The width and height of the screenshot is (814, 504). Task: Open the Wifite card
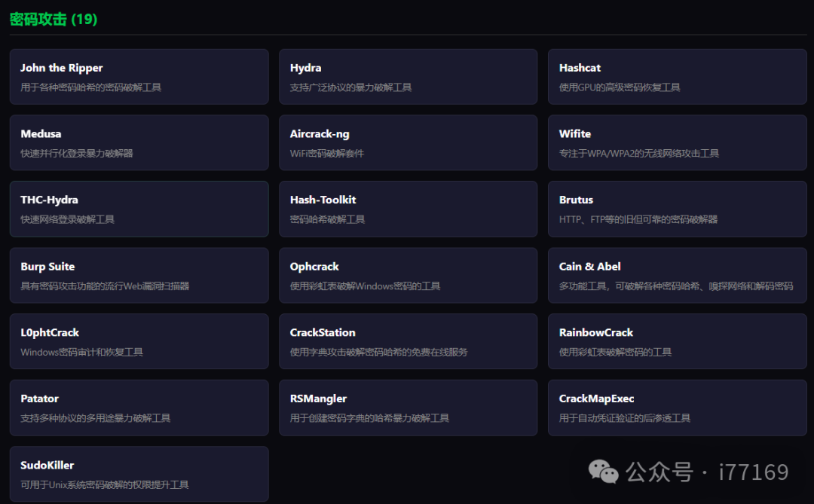[x=678, y=142]
